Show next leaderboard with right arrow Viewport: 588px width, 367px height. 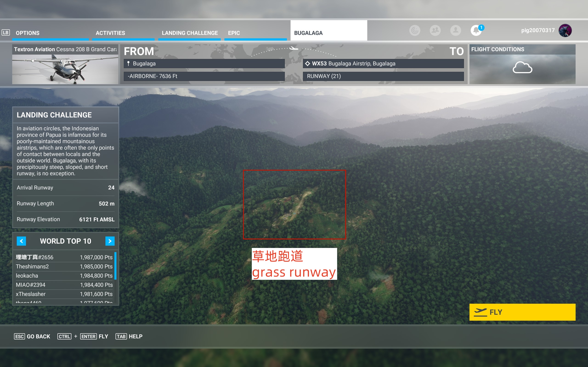click(x=110, y=241)
